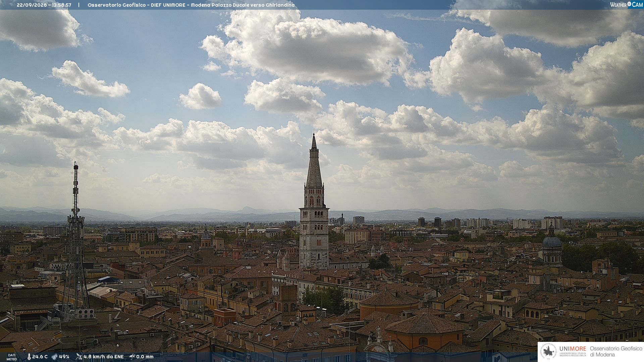Viewport: 644px width, 362px height.
Task: Click the wind anemometer icon
Action: (79, 357)
